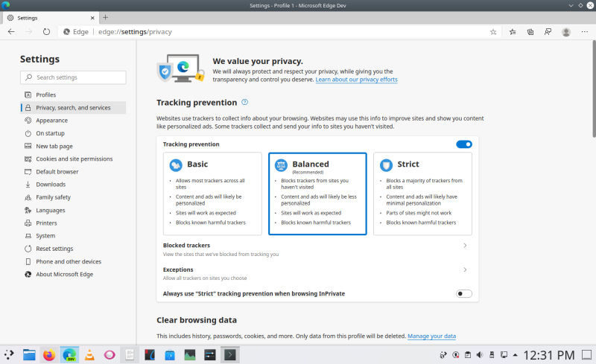The width and height of the screenshot is (596, 364).
Task: Open Privacy, search, and services section
Action: click(73, 107)
